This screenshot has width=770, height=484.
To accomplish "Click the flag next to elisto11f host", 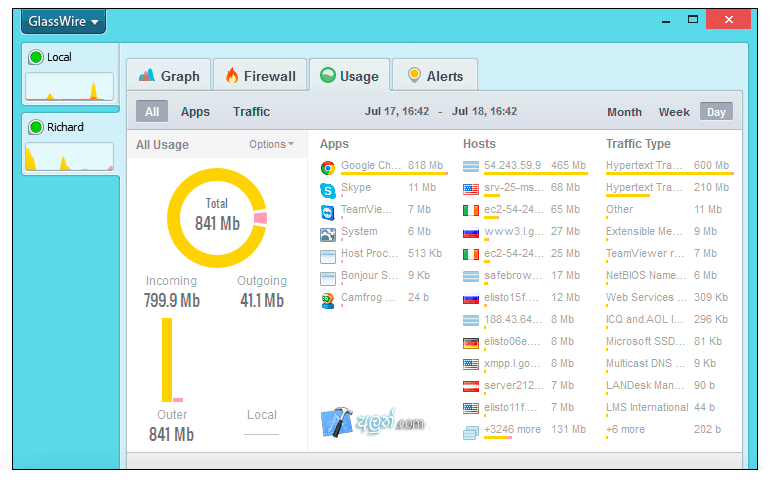I will (470, 408).
